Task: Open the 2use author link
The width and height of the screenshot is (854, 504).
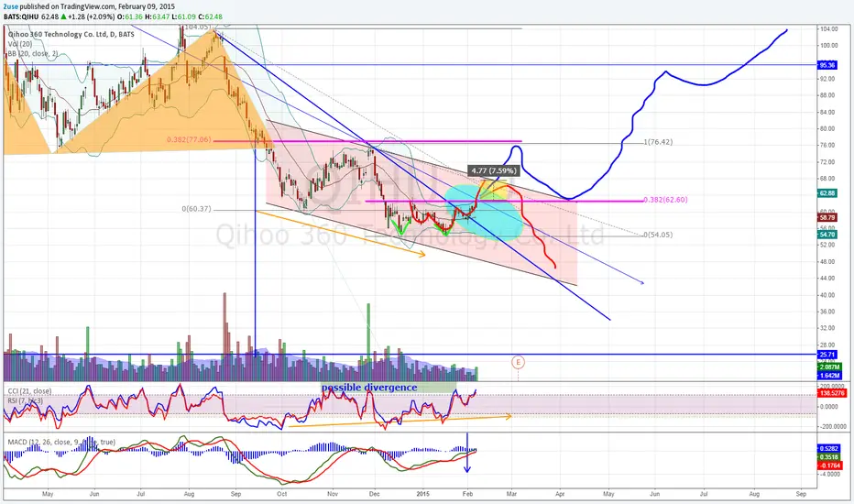Action: [11, 6]
